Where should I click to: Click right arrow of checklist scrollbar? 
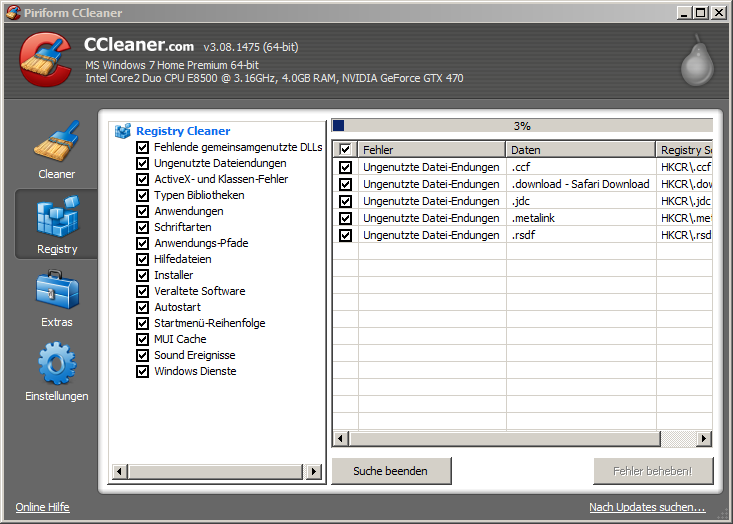tap(314, 471)
